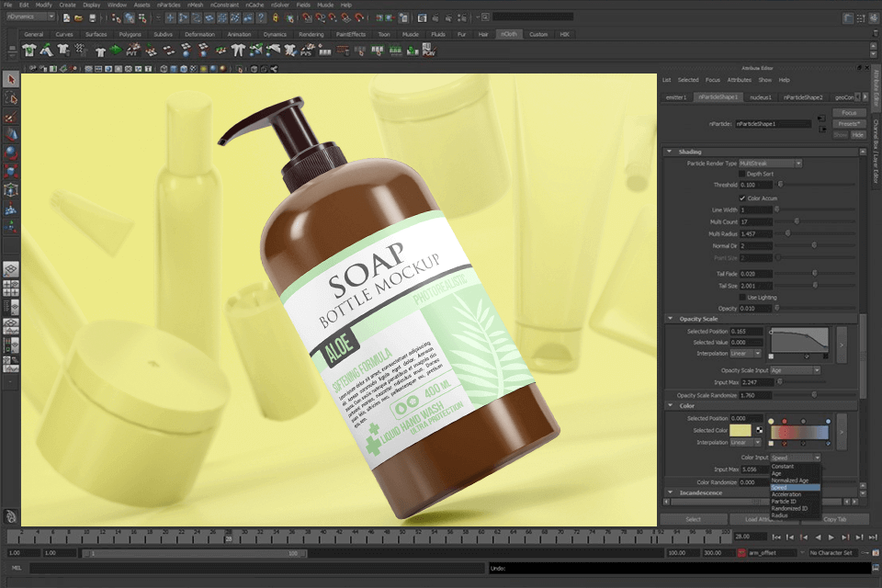This screenshot has width=882, height=588.
Task: Open the nParticles menu
Action: (x=168, y=5)
